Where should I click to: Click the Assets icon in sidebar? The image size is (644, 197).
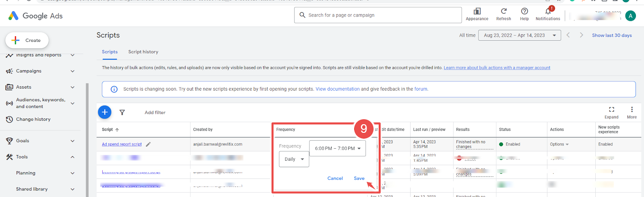(9, 87)
